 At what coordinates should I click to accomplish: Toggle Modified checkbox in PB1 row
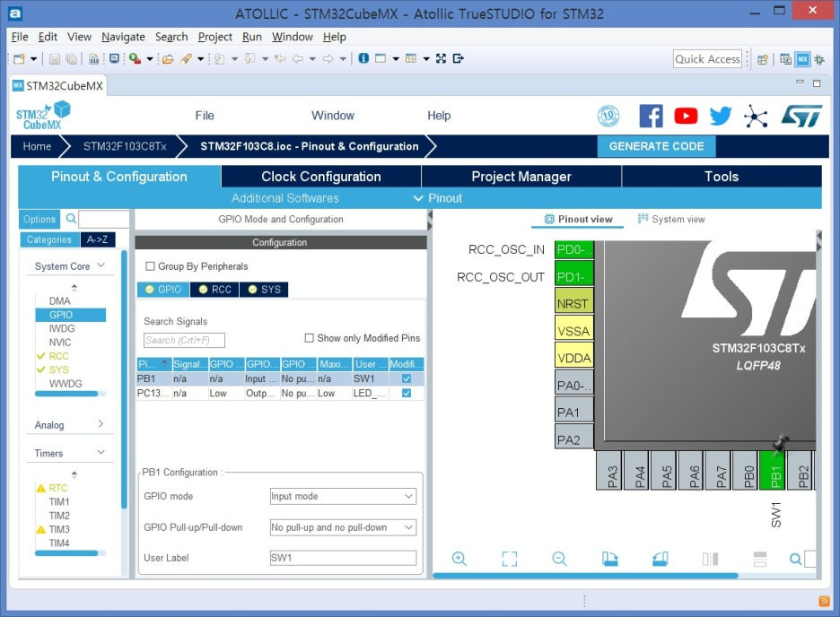pyautogui.click(x=407, y=378)
